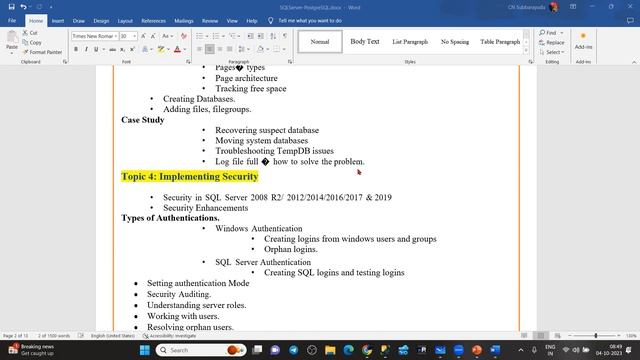Click the Sort icon in Paragraph group

tap(273, 36)
